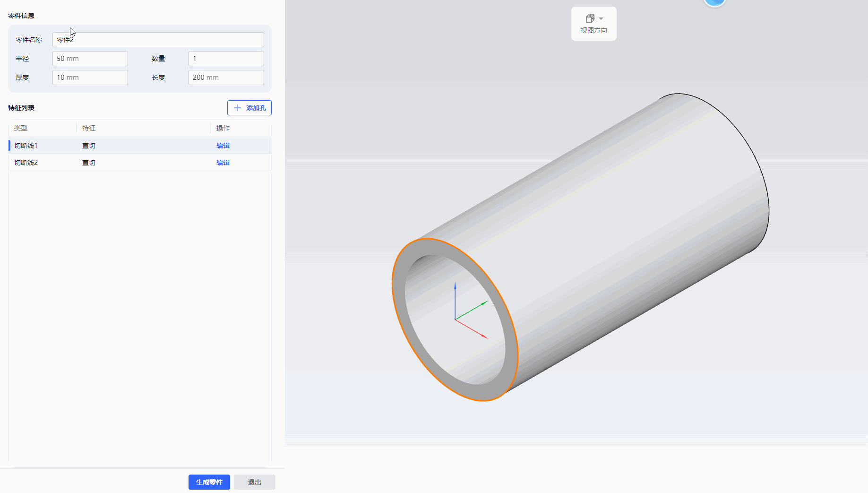Click the 类型 column header
This screenshot has height=493, width=868.
point(21,128)
